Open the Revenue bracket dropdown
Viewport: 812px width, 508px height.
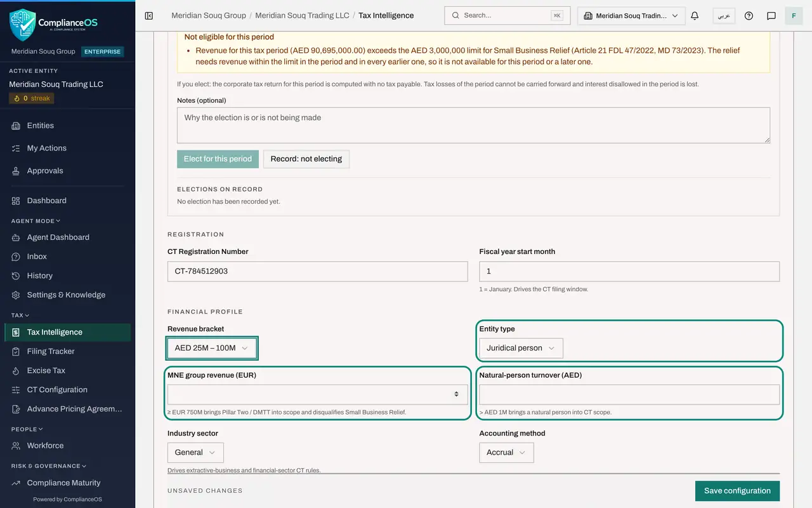tap(212, 348)
